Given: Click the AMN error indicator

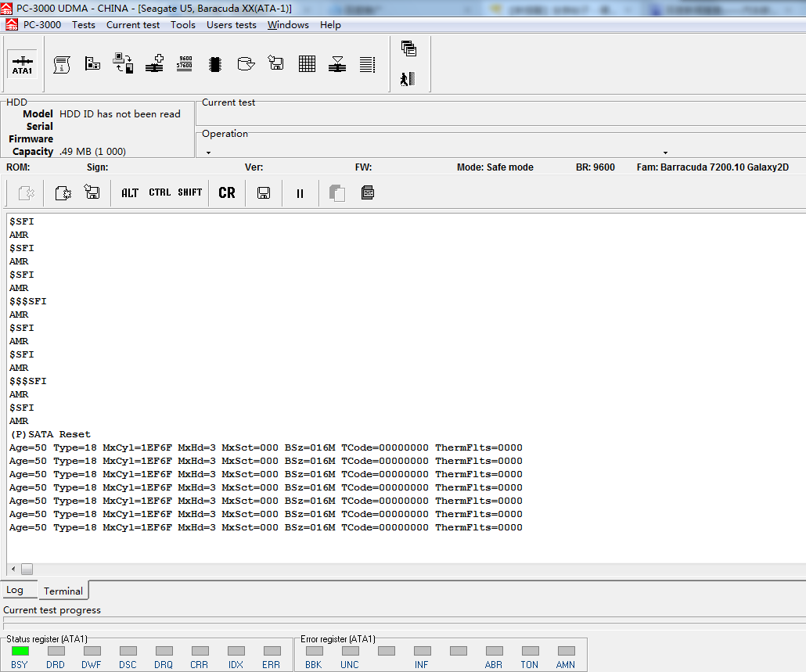Looking at the screenshot, I should click(566, 651).
